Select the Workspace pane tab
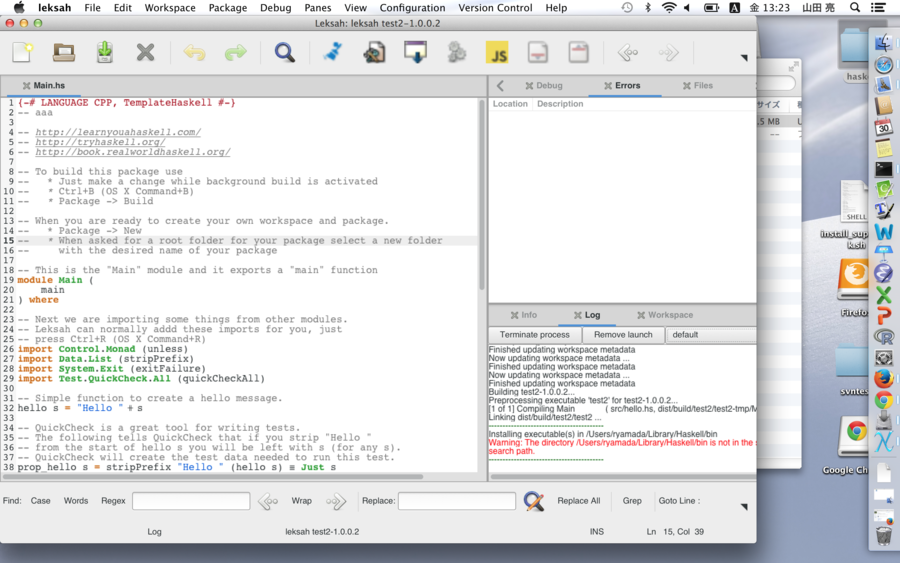Screen dimensions: 900x563 pyautogui.click(x=670, y=315)
